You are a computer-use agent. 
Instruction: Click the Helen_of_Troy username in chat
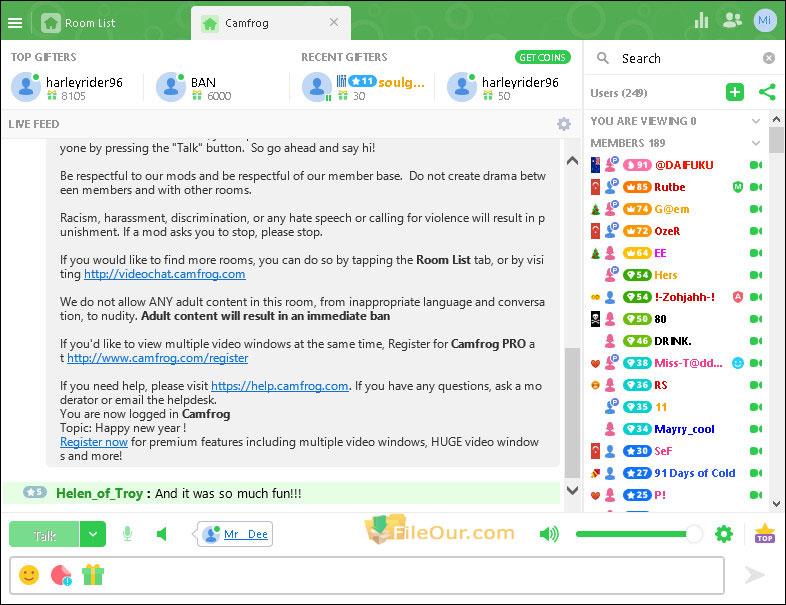coord(100,493)
